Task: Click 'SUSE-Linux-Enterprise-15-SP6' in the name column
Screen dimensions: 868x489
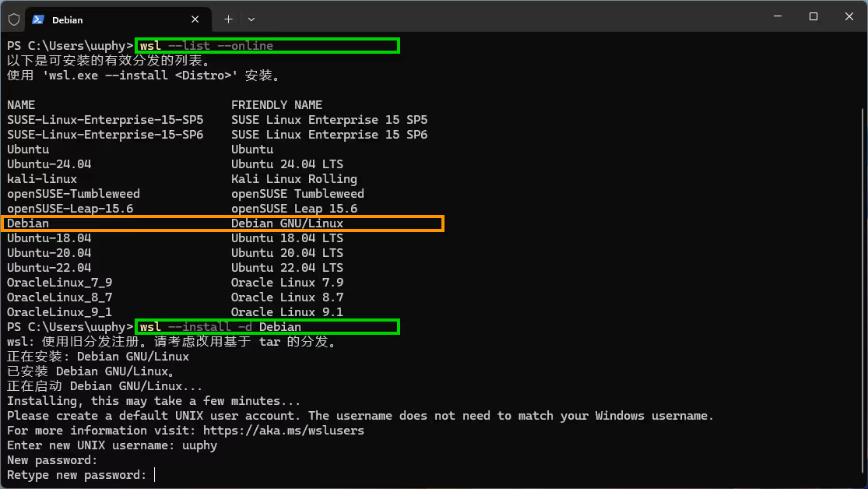Action: (105, 135)
